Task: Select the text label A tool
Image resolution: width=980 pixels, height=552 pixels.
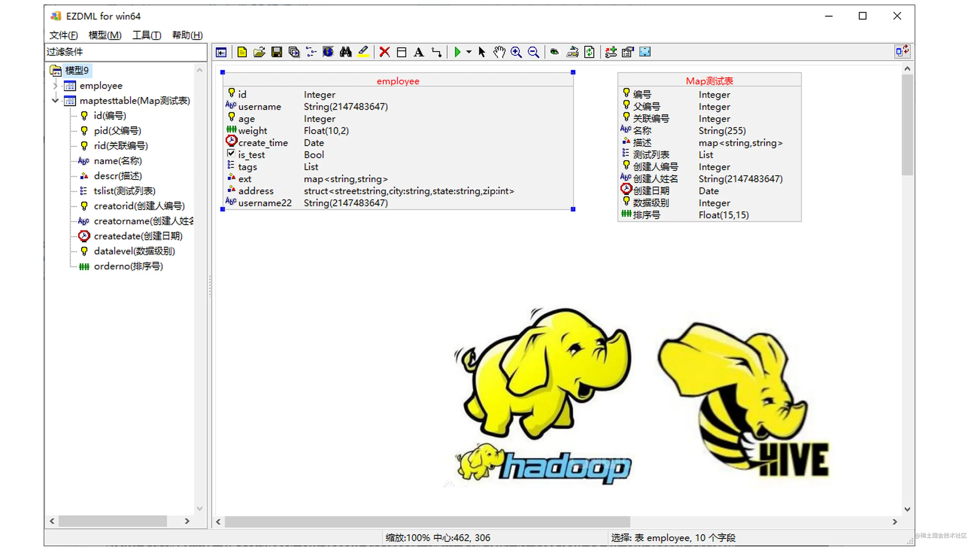Action: 418,52
